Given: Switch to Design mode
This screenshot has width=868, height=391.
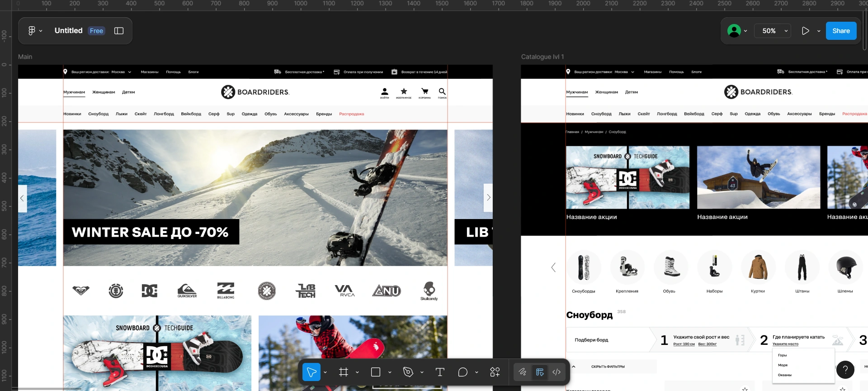Looking at the screenshot, I should point(540,372).
